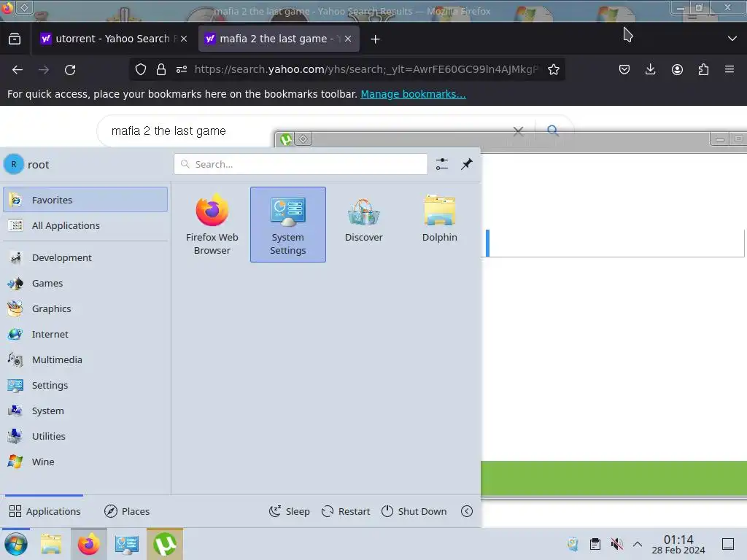Open Firefox downloads panel

650,69
